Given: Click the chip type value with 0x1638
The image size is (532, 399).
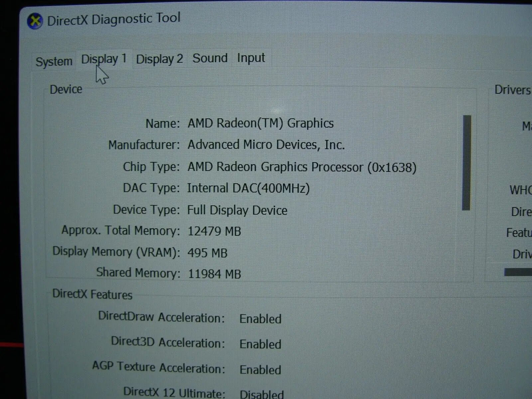Looking at the screenshot, I should pyautogui.click(x=302, y=167).
